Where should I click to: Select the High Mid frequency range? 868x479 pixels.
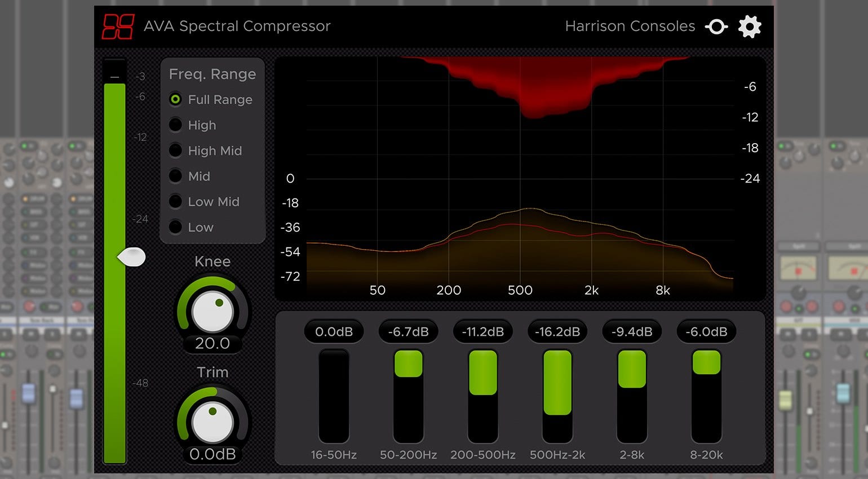(x=175, y=150)
